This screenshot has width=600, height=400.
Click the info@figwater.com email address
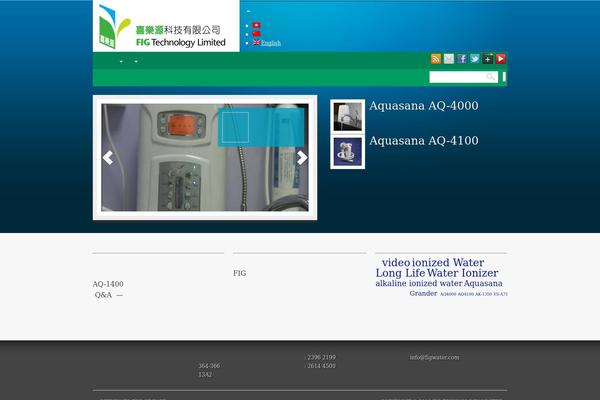click(434, 357)
